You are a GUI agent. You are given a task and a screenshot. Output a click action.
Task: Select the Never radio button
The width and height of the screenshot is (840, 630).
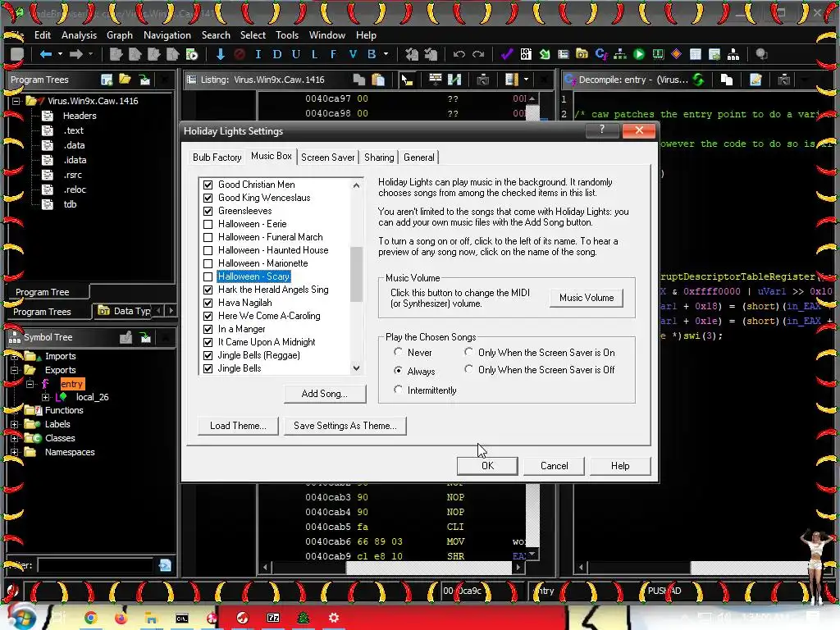pyautogui.click(x=398, y=352)
